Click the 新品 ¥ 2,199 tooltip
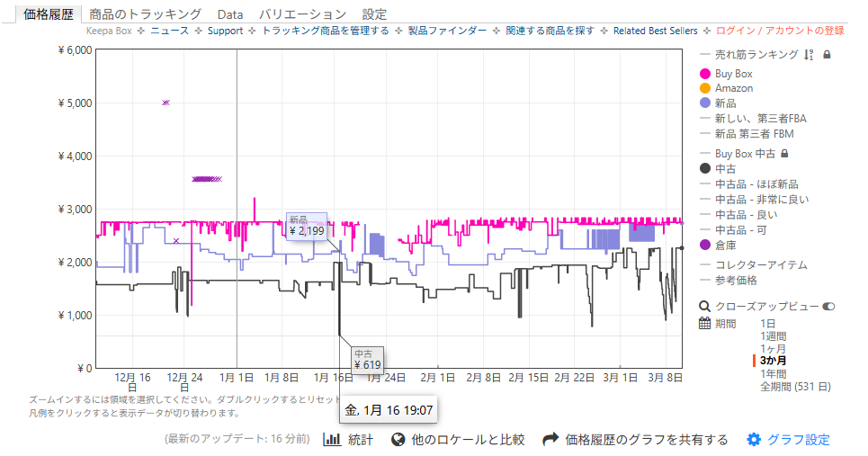Viewport: 868px width, 456px height. click(307, 226)
